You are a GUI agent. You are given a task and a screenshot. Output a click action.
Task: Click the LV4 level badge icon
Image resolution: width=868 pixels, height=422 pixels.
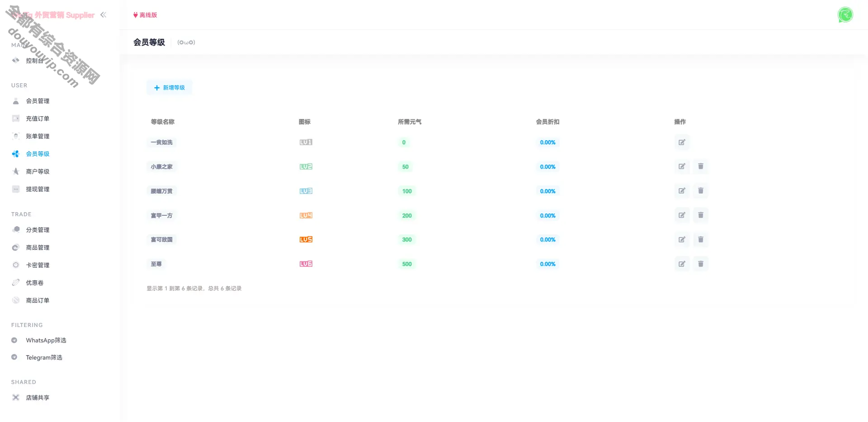[x=306, y=216]
